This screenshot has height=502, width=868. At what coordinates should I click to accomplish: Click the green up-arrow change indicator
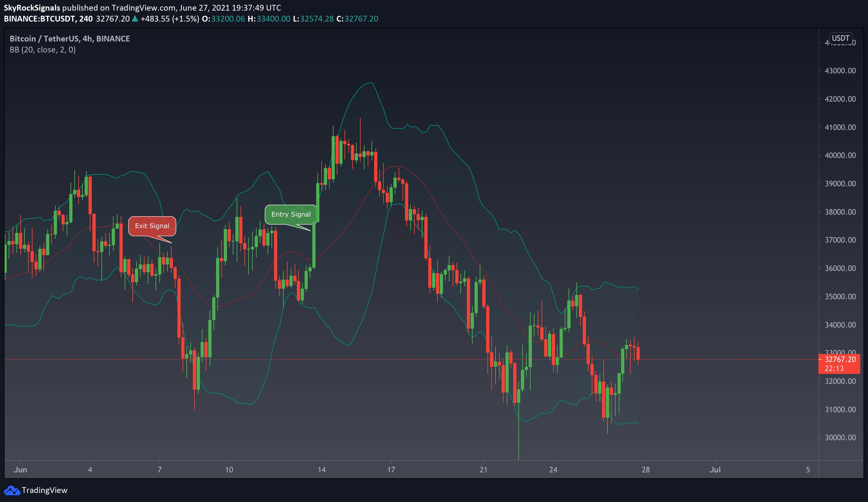click(x=135, y=19)
